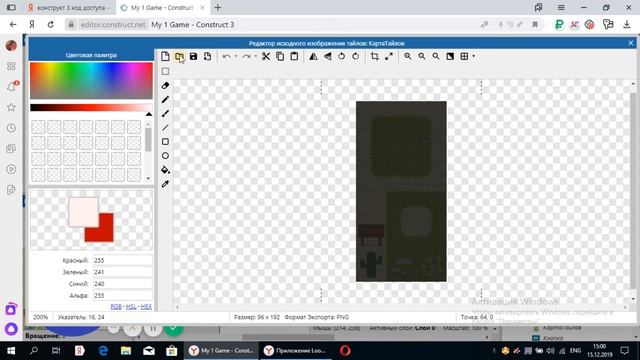Zoom out of the canvas
The width and height of the screenshot is (640, 360).
click(422, 56)
